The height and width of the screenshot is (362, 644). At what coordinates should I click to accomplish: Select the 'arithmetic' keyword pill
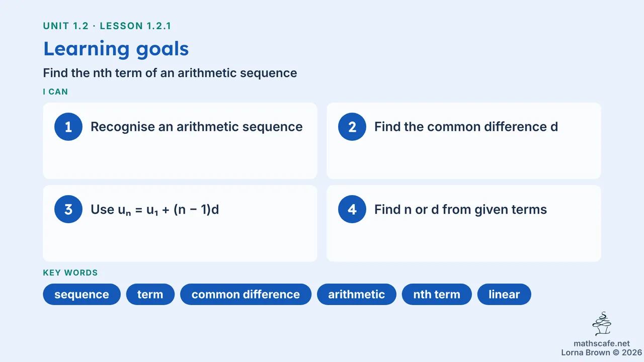[356, 294]
